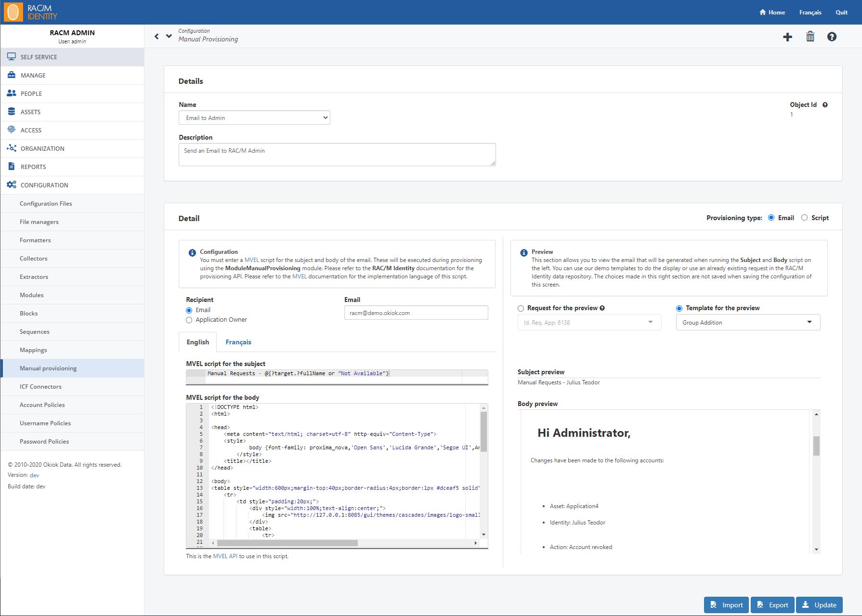862x616 pixels.
Task: Switch to the Français script tab
Action: tap(238, 342)
